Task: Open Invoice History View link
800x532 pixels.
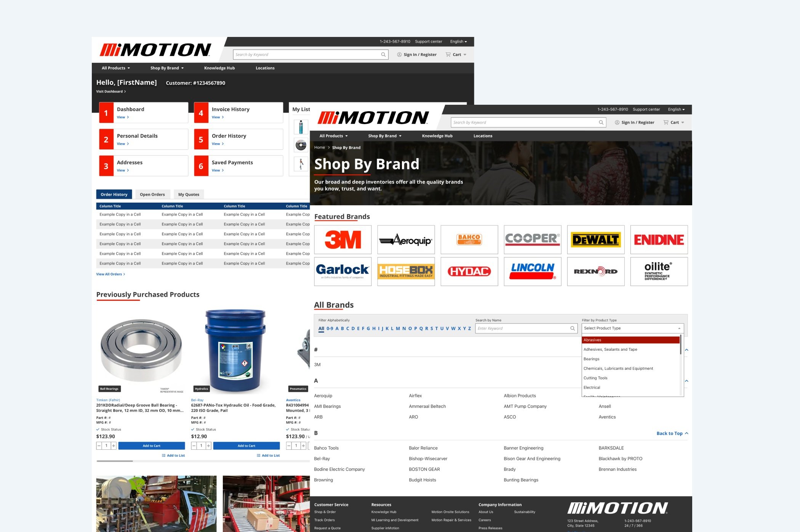Action: coord(218,117)
